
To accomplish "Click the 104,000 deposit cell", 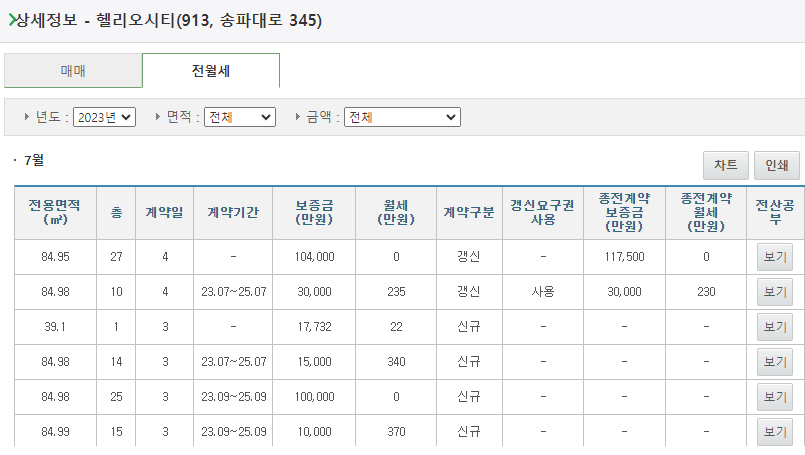I will click(x=314, y=257).
